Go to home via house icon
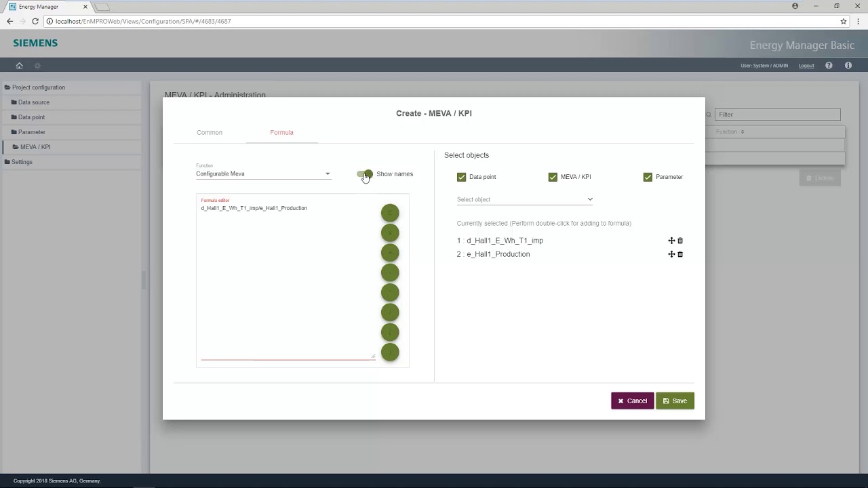868x488 pixels. [x=19, y=66]
